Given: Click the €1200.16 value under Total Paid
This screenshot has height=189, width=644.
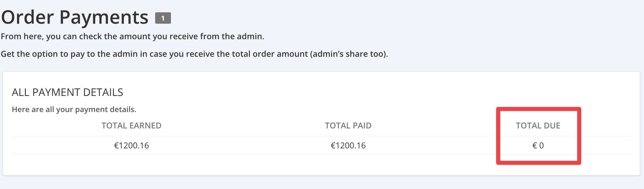Looking at the screenshot, I should [x=348, y=145].
